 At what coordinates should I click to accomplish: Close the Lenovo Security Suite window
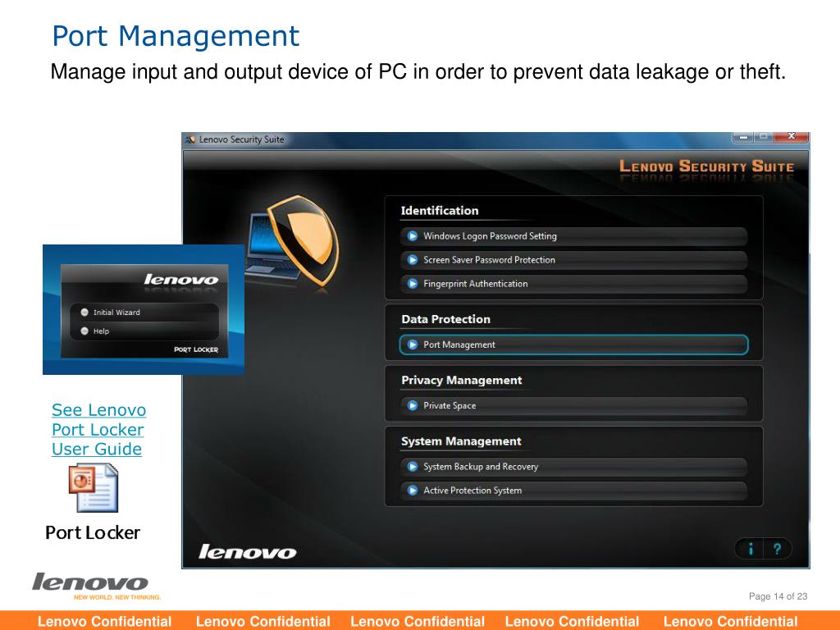click(792, 138)
